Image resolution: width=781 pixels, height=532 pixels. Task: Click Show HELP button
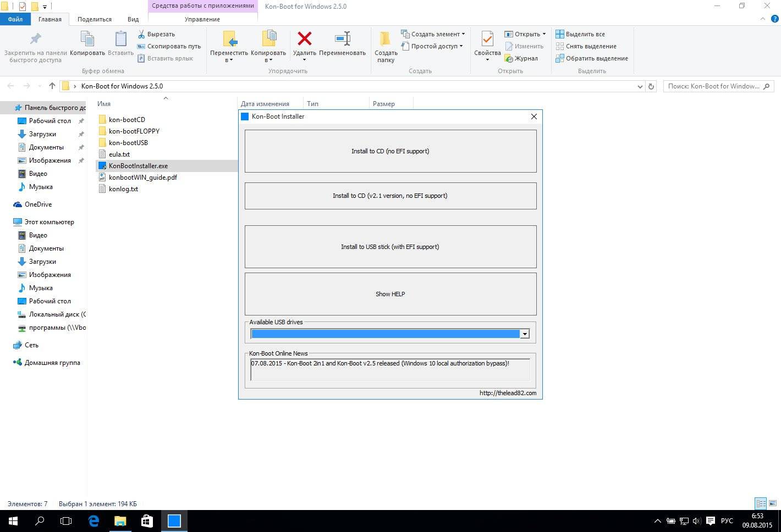pyautogui.click(x=391, y=294)
